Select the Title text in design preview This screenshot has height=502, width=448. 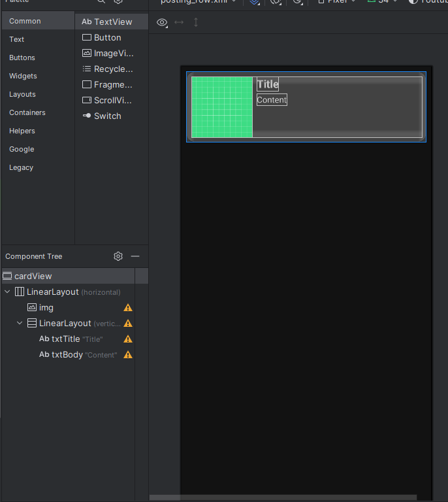(x=268, y=84)
